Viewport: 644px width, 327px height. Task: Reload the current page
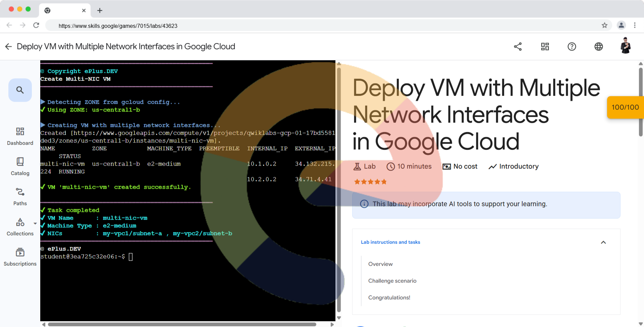(x=36, y=25)
